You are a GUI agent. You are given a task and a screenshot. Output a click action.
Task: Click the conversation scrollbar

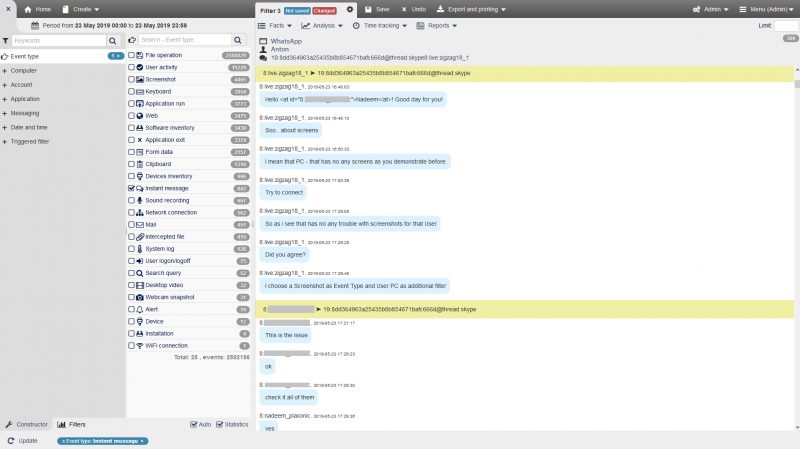(x=797, y=248)
